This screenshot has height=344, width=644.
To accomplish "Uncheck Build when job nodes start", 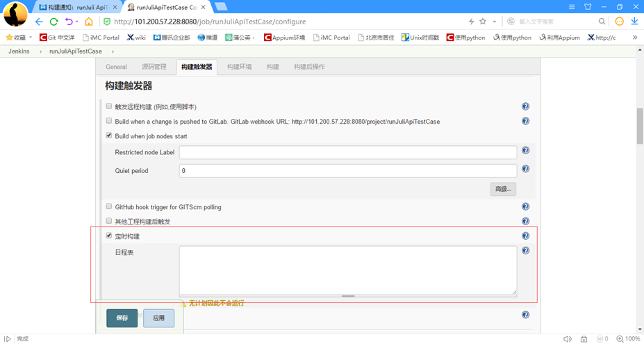I will point(109,136).
